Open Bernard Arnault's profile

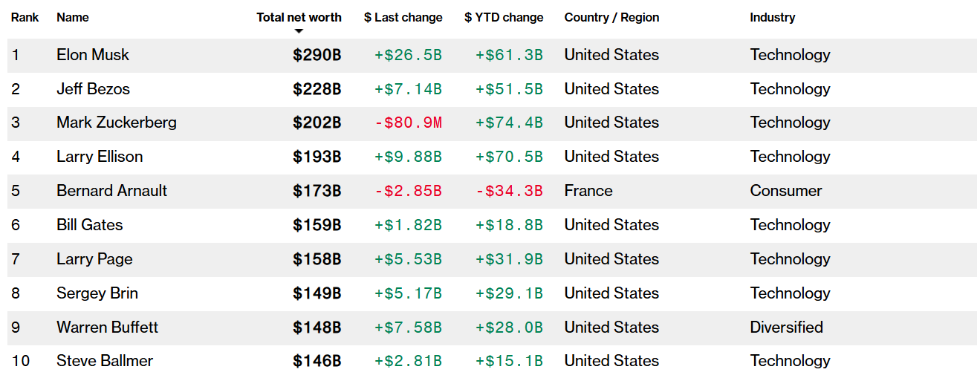point(111,191)
